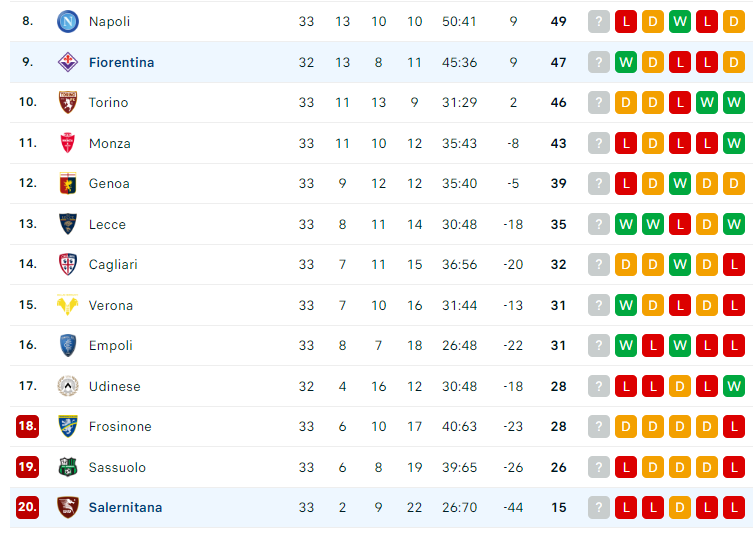753x533 pixels.
Task: Click the Salernitana seahorse crest icon
Action: pos(68,508)
